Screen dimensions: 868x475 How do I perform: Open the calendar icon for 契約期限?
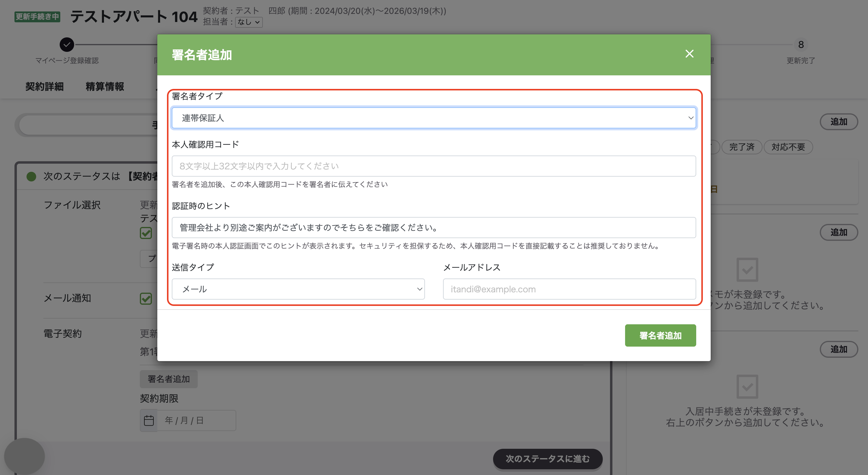[149, 420]
